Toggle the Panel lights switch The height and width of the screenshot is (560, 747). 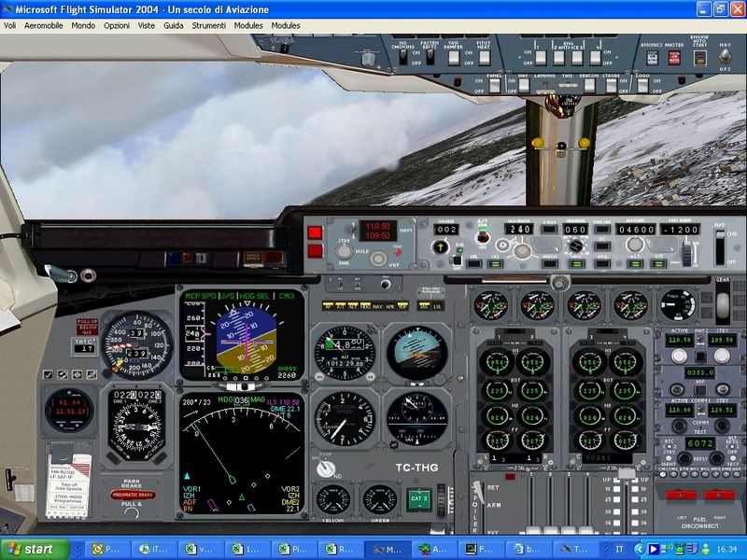coord(495,86)
